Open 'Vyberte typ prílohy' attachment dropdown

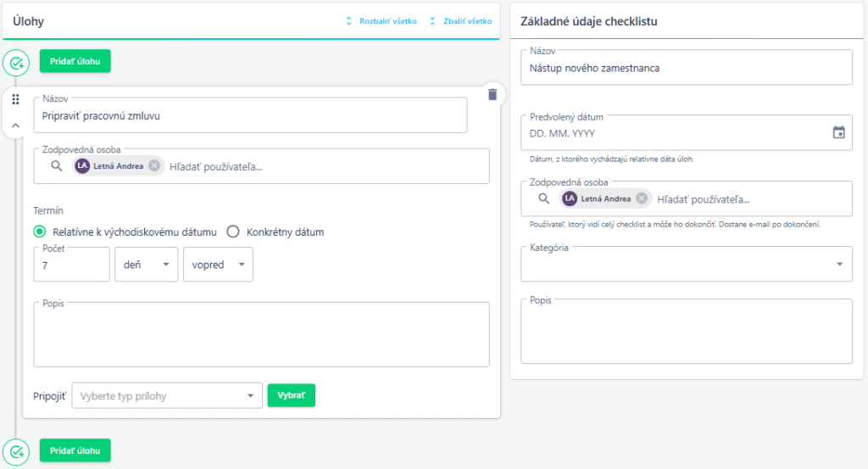[x=168, y=395]
